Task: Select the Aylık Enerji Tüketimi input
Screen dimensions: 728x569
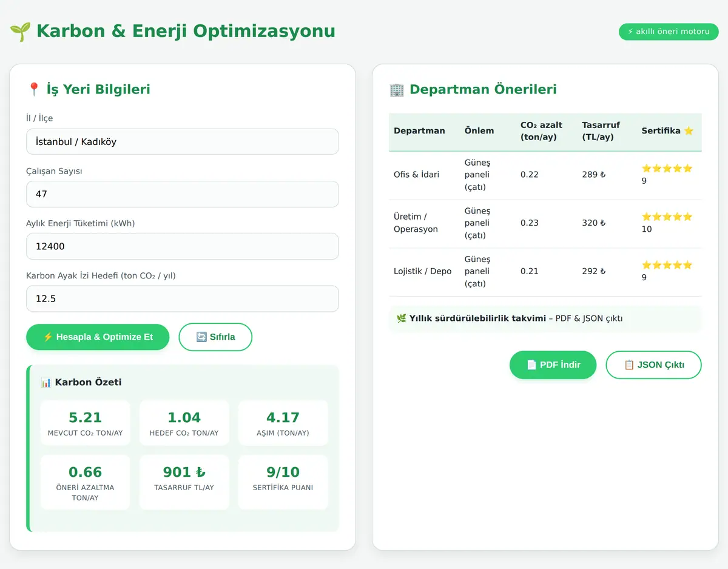Action: pyautogui.click(x=183, y=246)
